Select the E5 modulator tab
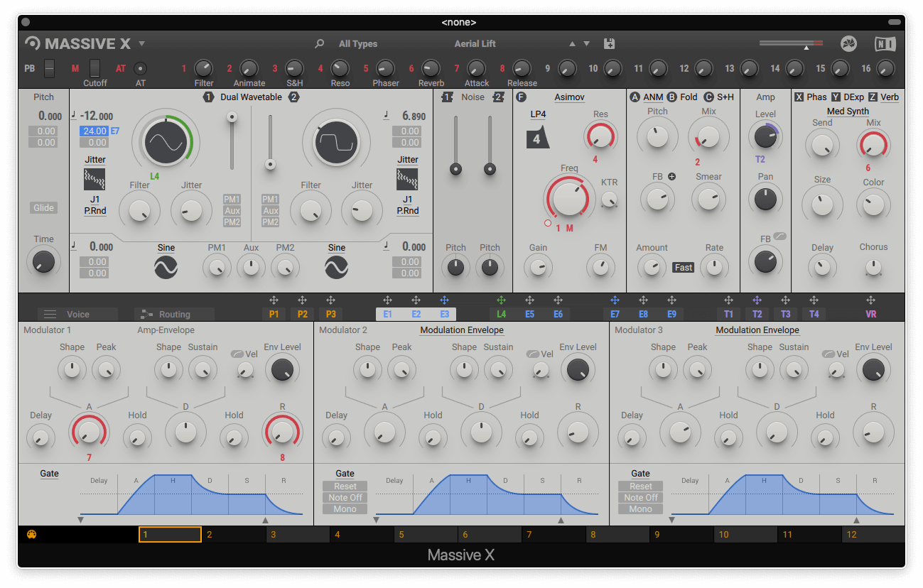This screenshot has width=923, height=588. 529,314
